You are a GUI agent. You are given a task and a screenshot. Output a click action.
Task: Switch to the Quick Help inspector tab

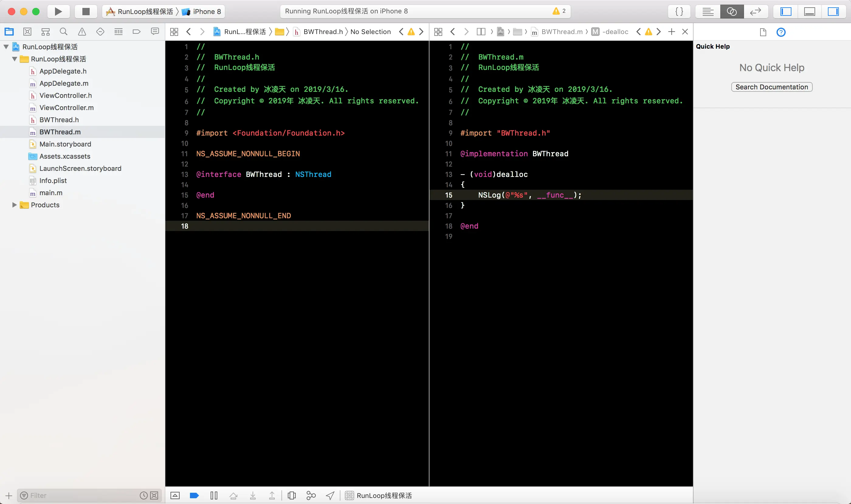pos(781,32)
